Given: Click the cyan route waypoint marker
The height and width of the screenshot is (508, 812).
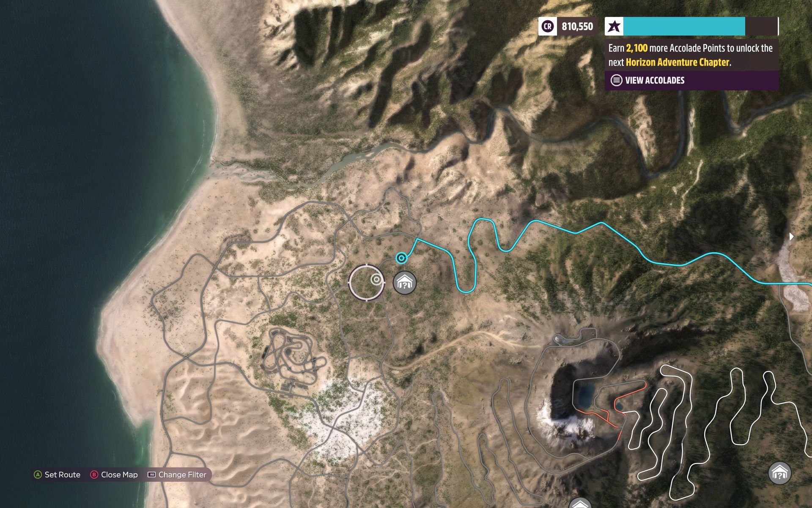Looking at the screenshot, I should click(401, 258).
